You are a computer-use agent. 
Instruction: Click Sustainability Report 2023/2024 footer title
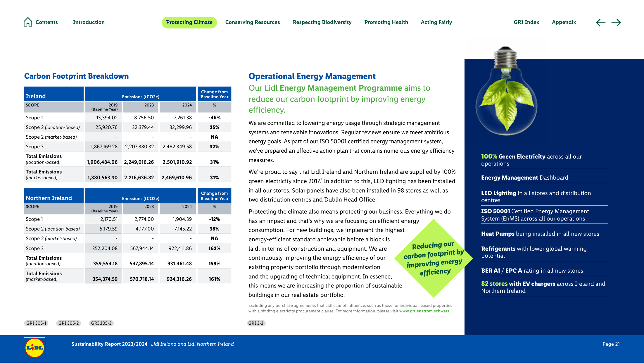pyautogui.click(x=109, y=344)
